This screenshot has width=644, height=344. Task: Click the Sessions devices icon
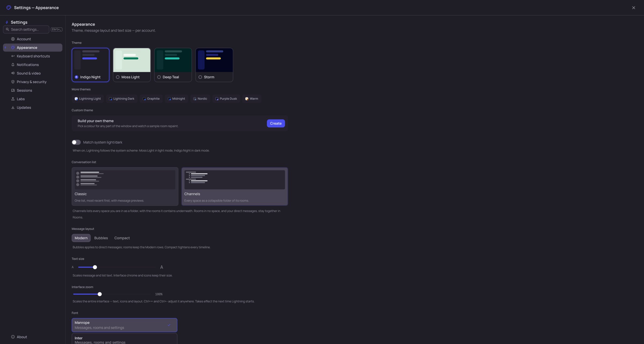pos(13,90)
